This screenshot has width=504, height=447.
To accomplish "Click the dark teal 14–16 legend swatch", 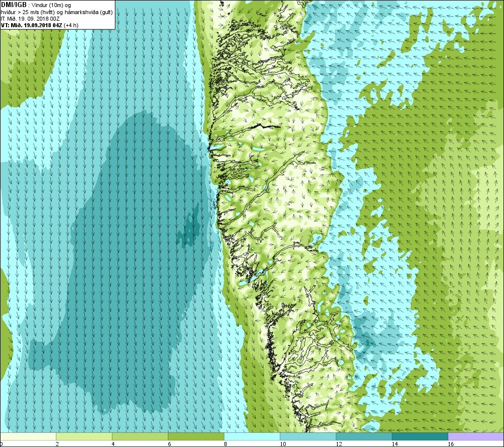I will [420, 436].
